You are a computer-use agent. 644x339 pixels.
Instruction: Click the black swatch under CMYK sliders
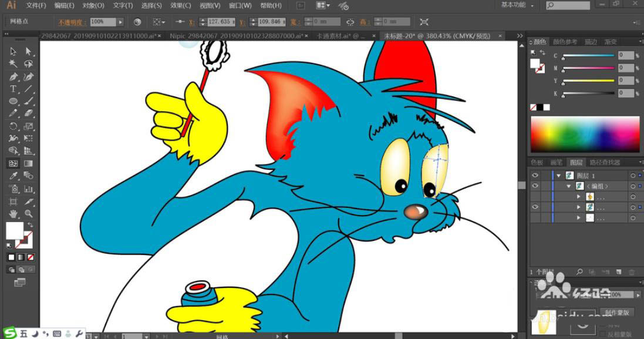point(540,108)
